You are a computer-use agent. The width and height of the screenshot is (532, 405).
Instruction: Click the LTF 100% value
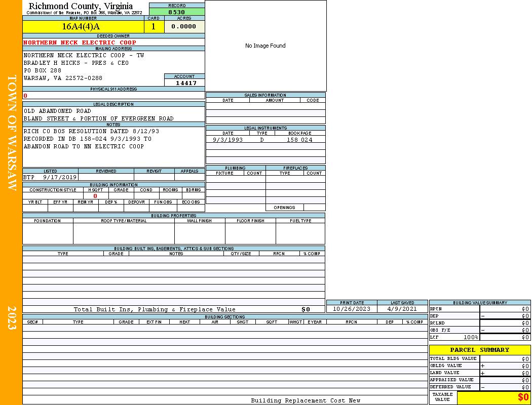tap(470, 337)
